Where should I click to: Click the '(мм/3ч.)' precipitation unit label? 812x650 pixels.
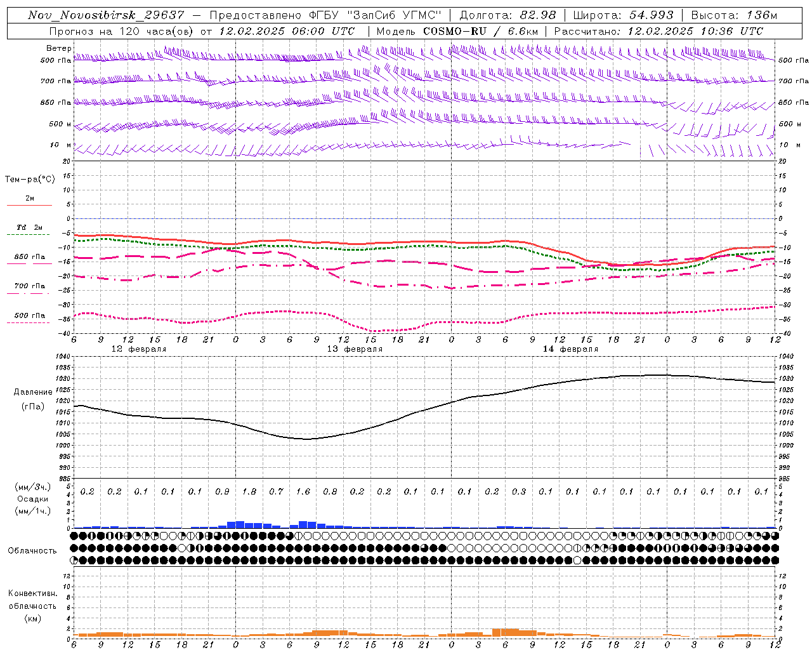[33, 487]
